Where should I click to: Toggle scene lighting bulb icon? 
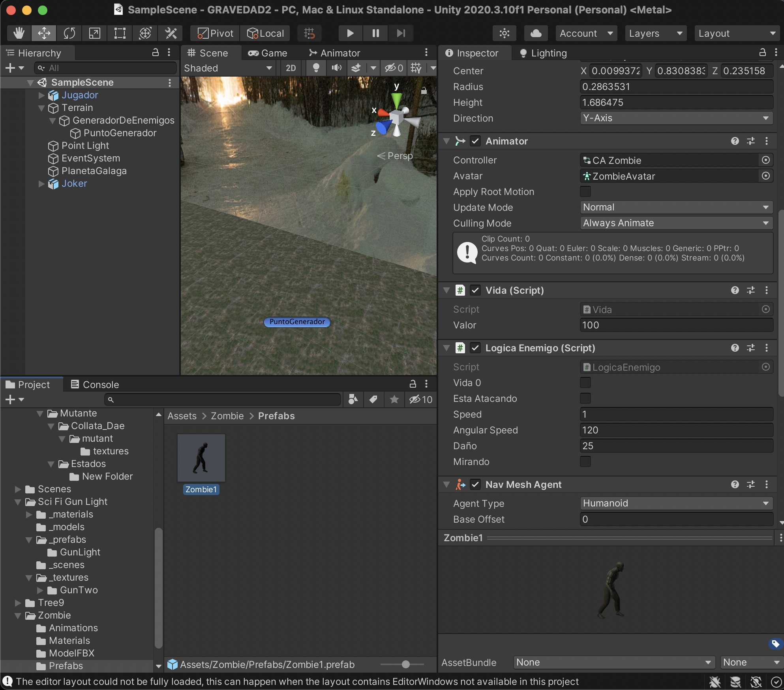click(x=316, y=68)
